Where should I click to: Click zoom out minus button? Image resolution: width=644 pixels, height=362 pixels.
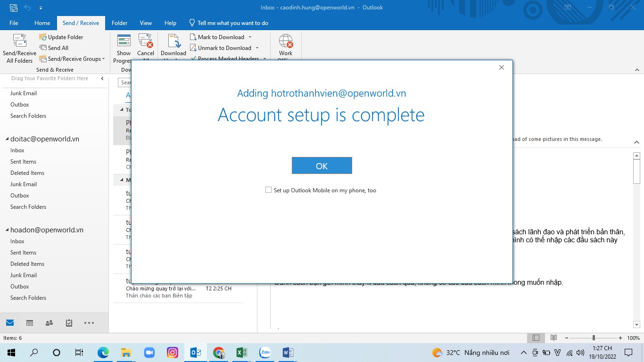click(566, 338)
